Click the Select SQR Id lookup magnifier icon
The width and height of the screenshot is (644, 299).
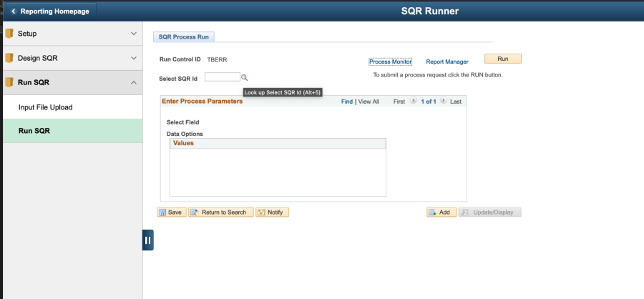[245, 77]
